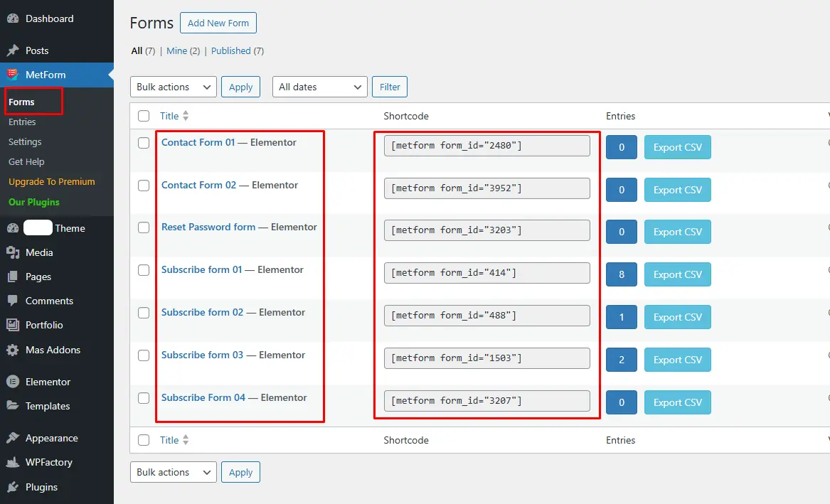Click the WPFactory factory icon
Screen dimensions: 830x504
13,462
